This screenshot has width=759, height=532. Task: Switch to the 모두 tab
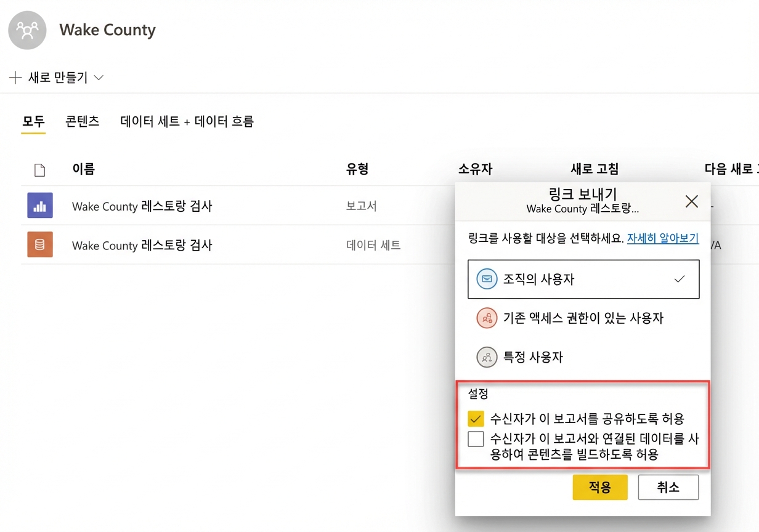pos(33,121)
